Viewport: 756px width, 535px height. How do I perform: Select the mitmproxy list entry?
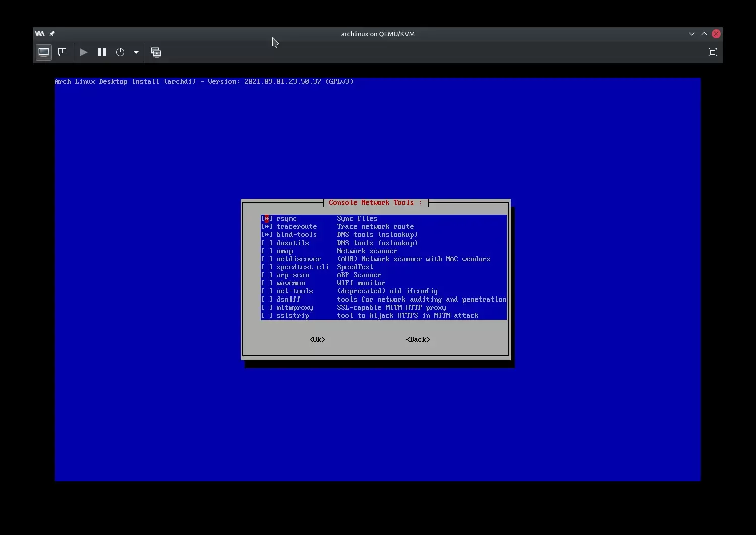pyautogui.click(x=295, y=308)
